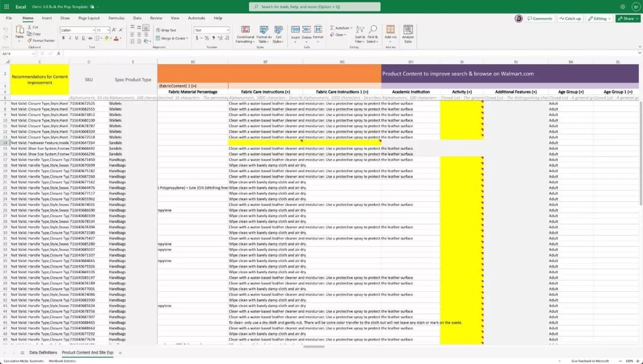Click inside the Name Box field
Image resolution: width=643 pixels, height=364 pixels.
(18, 53)
